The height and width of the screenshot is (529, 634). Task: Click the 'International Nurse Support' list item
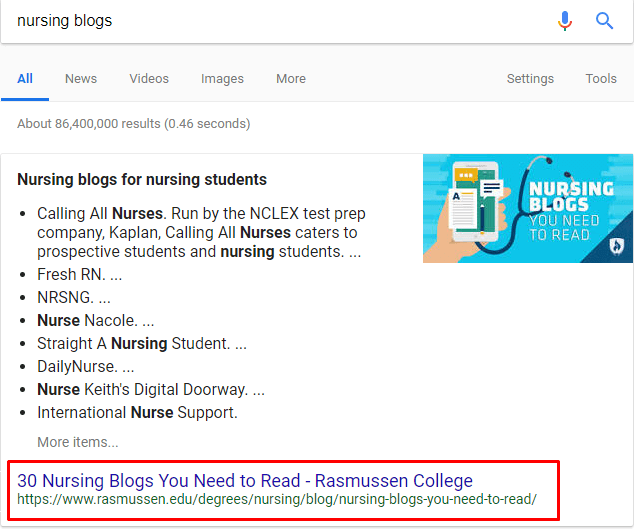pyautogui.click(x=137, y=413)
